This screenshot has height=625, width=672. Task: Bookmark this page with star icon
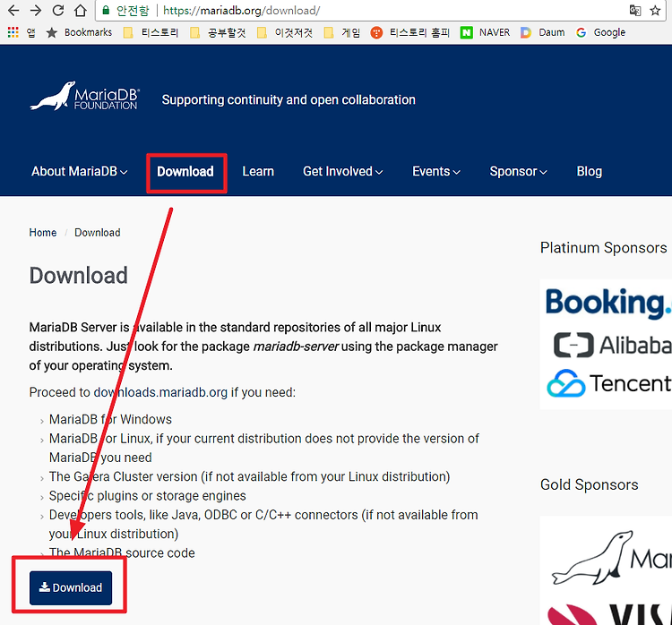(655, 10)
